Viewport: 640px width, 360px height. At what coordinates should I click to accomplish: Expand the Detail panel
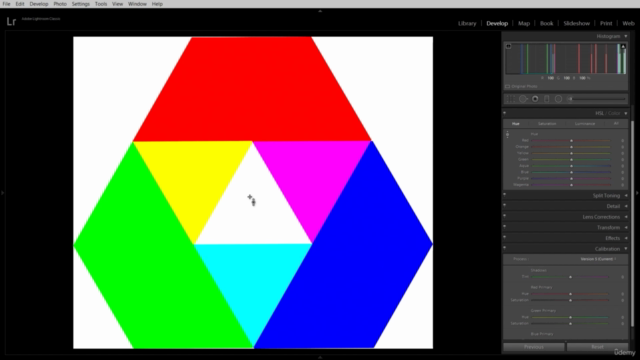click(626, 206)
